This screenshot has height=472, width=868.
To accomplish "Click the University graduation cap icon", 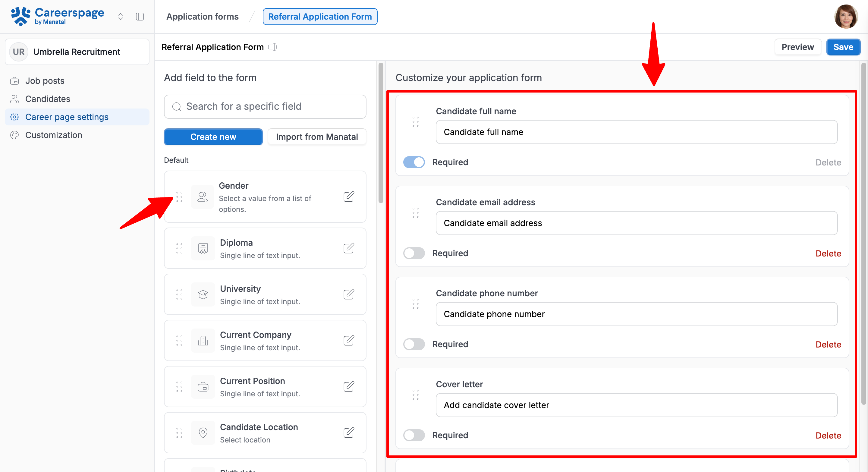I will coord(203,294).
